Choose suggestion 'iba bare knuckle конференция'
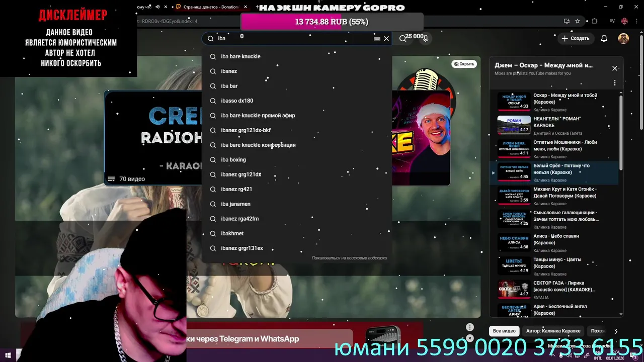Viewport: 644px width, 362px height. pyautogui.click(x=296, y=145)
